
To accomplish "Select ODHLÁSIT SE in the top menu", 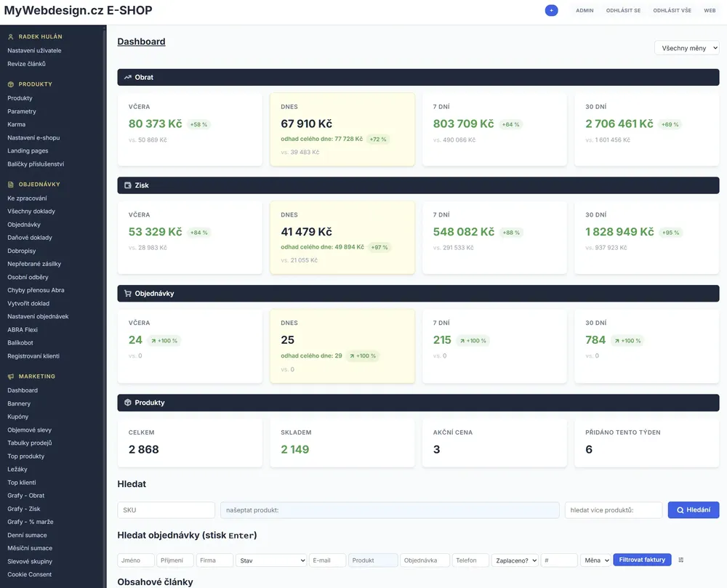I will pos(623,10).
